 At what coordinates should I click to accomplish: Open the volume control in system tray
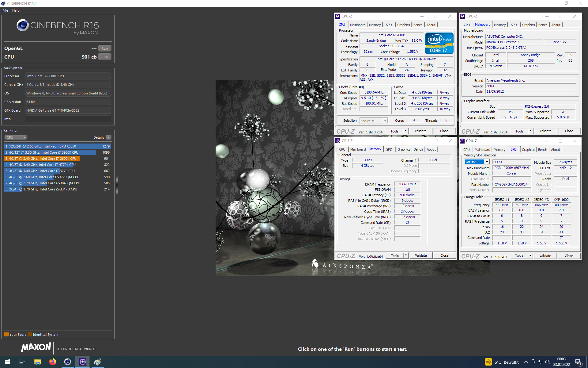[x=548, y=362]
